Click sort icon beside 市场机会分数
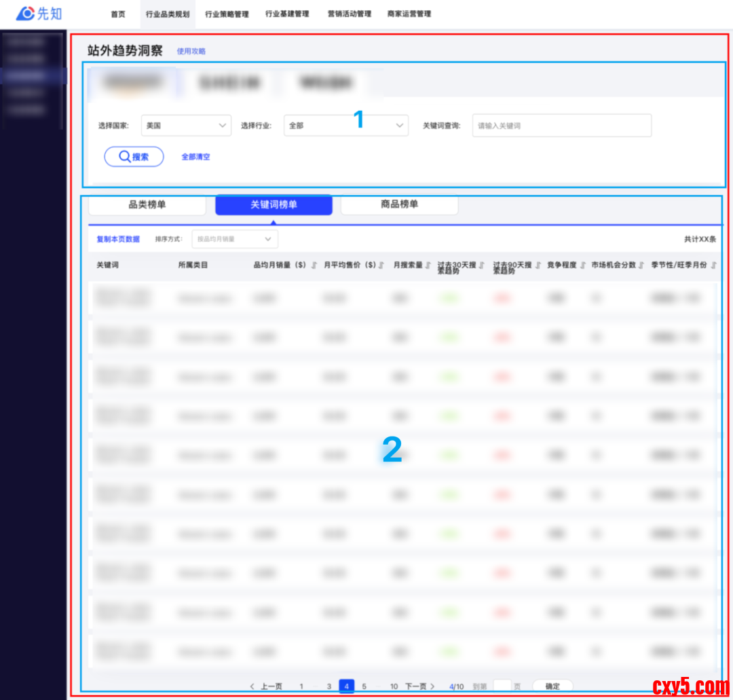 (641, 265)
